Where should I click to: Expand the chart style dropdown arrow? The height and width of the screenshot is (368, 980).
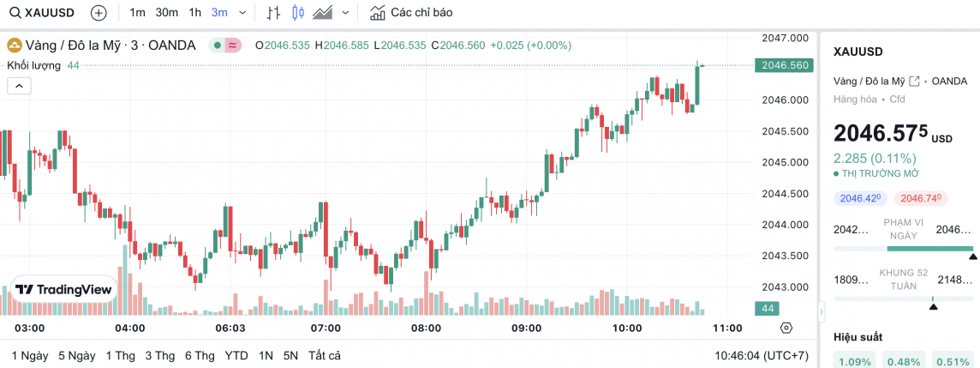pos(345,13)
